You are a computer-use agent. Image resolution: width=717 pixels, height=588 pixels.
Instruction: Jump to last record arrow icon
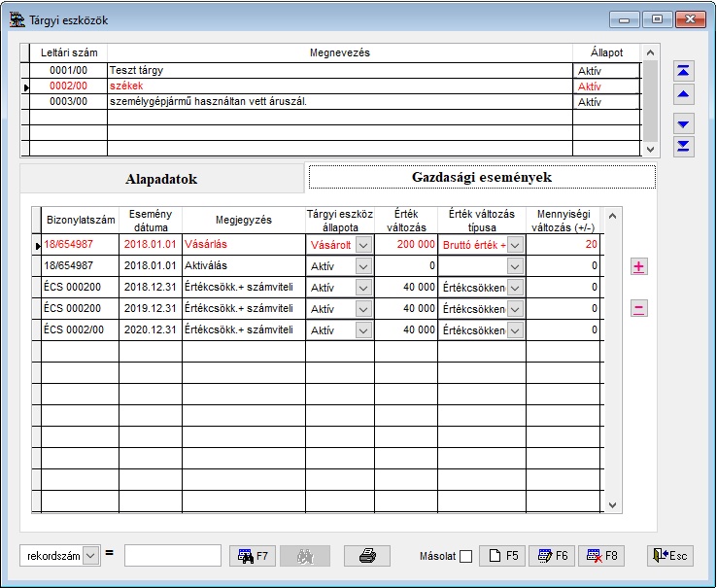pyautogui.click(x=684, y=146)
